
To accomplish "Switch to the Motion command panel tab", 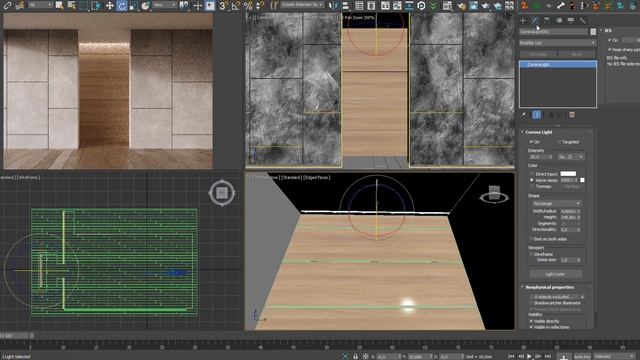I will tap(559, 20).
